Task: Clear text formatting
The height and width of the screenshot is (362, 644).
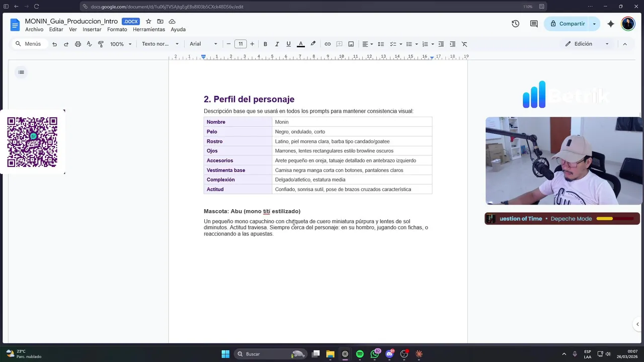Action: tap(464, 44)
